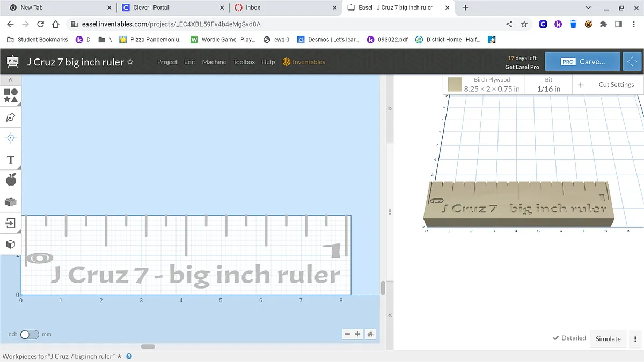Toggle units between inch and mm
644x362 pixels.
[30, 334]
